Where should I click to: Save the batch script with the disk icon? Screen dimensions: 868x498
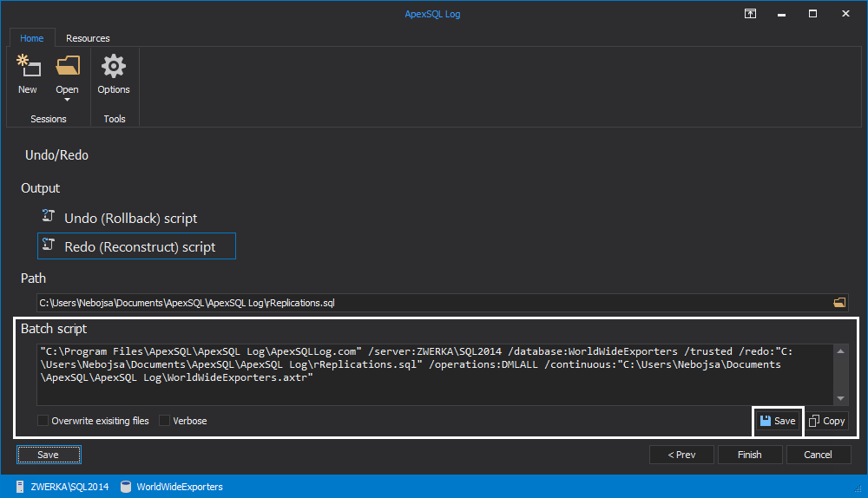tap(777, 421)
